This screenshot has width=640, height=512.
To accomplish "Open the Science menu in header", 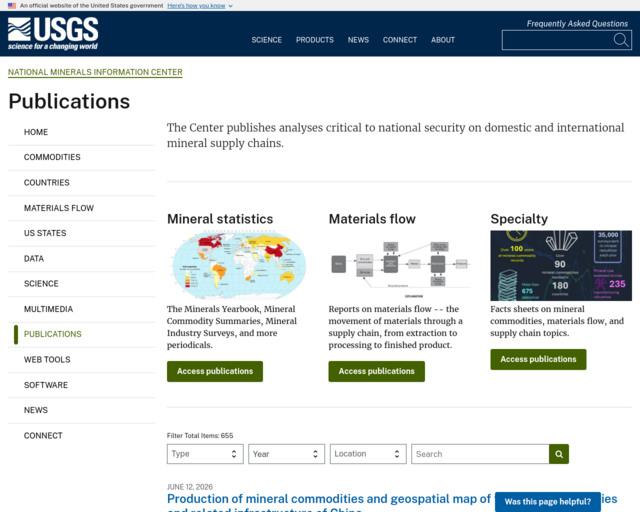I will coord(267,40).
